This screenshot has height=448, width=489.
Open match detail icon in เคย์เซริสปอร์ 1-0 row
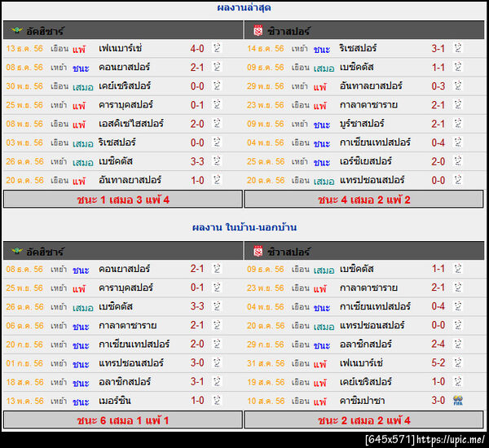tap(458, 381)
